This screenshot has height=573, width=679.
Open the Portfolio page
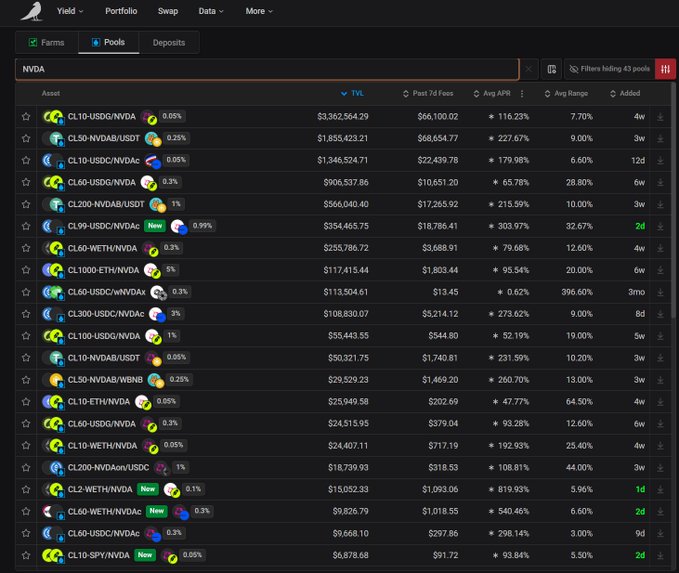121,11
